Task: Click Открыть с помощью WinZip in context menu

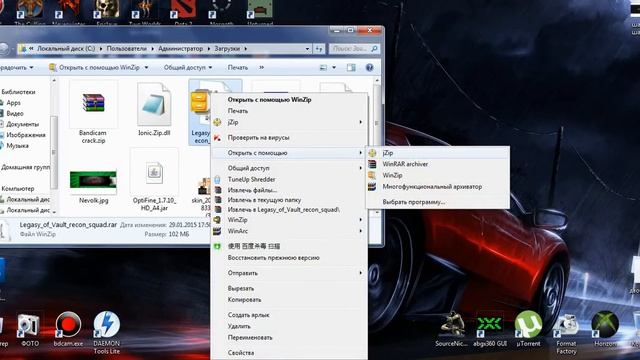Action: pos(289,100)
